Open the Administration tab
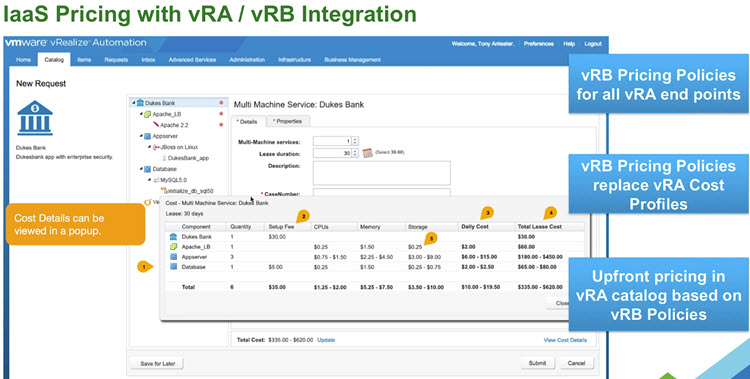 tap(247, 60)
